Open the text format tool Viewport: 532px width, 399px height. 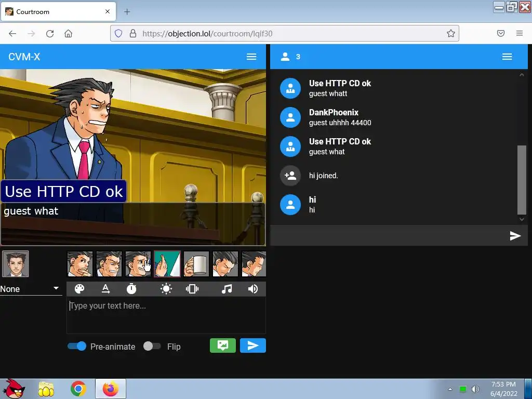click(105, 289)
